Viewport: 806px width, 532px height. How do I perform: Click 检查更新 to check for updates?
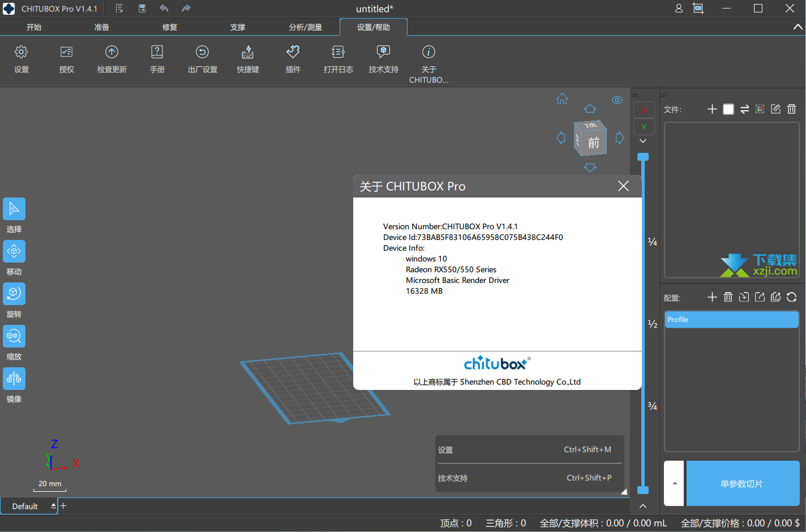(112, 52)
